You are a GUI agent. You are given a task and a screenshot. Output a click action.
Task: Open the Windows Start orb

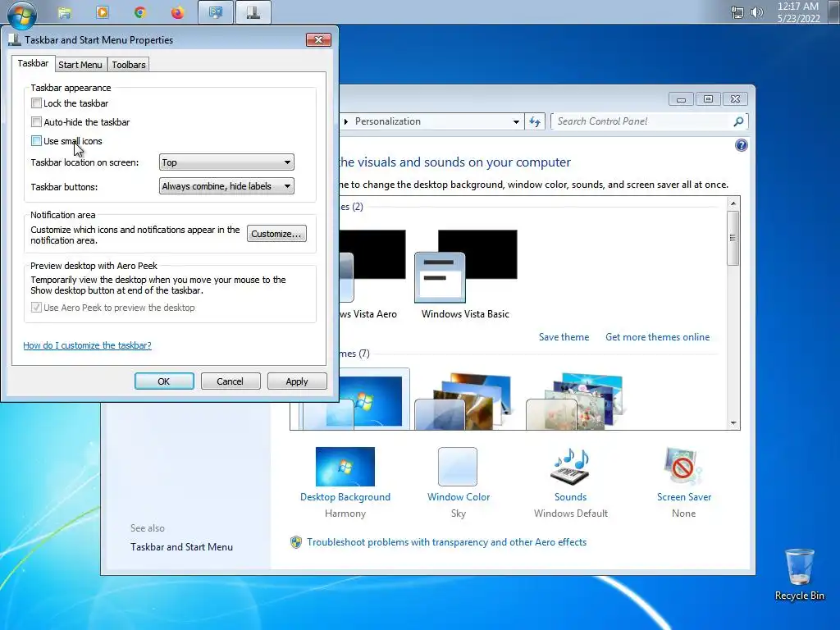[x=21, y=14]
